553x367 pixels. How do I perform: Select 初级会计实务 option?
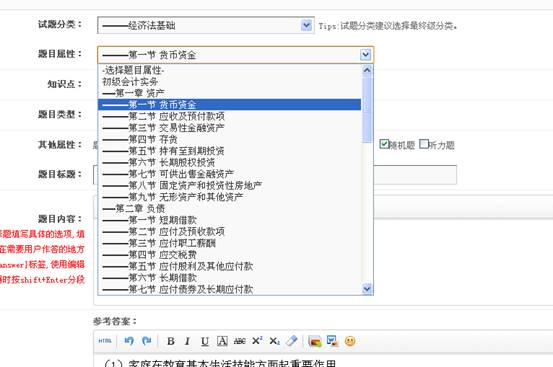[230, 82]
